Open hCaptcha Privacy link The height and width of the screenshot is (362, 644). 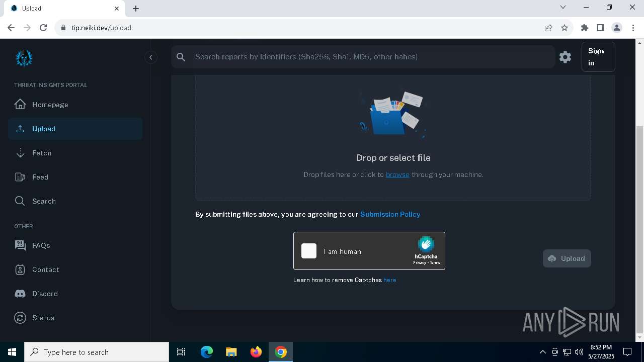(x=420, y=262)
